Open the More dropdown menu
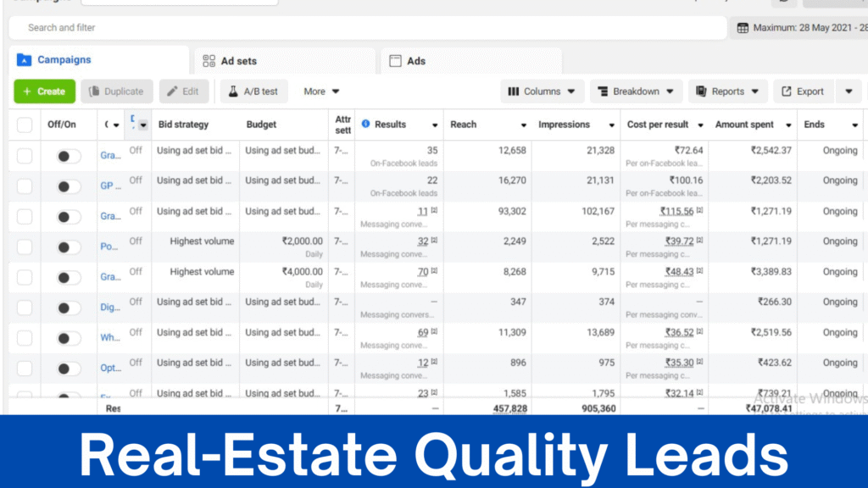Viewport: 868px width, 488px height. pos(321,91)
